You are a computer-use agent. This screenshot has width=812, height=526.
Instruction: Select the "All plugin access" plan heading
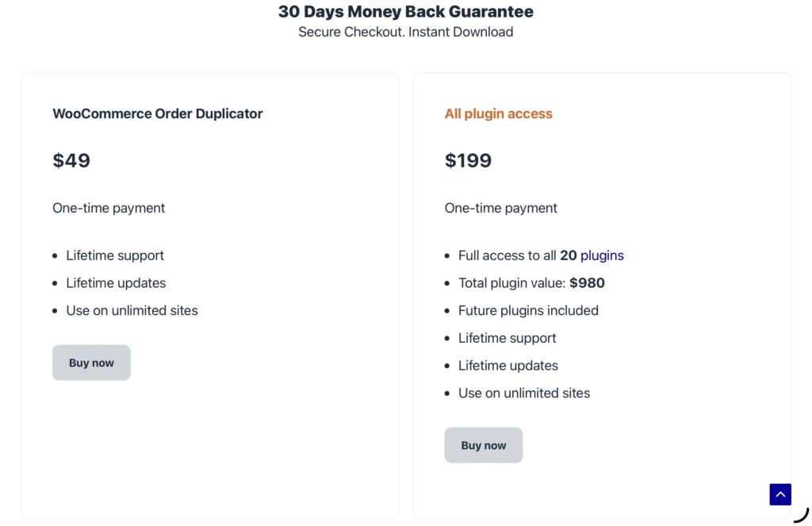(x=498, y=113)
